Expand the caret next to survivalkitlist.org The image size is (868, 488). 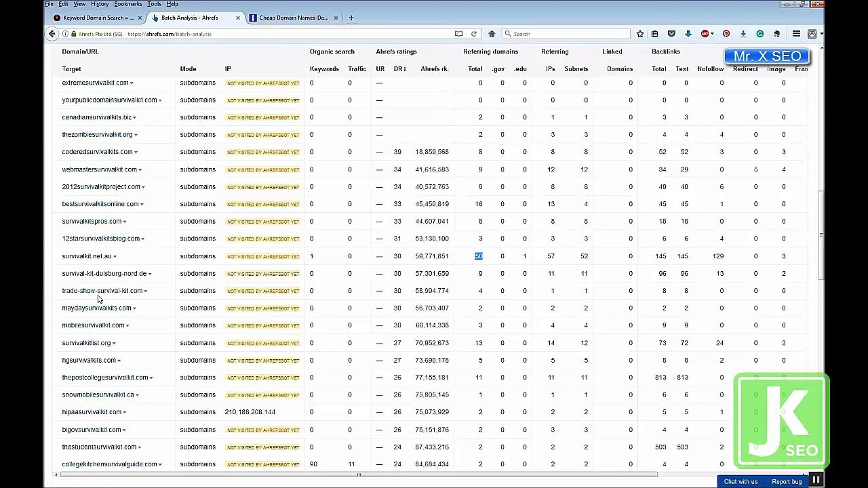tap(114, 344)
